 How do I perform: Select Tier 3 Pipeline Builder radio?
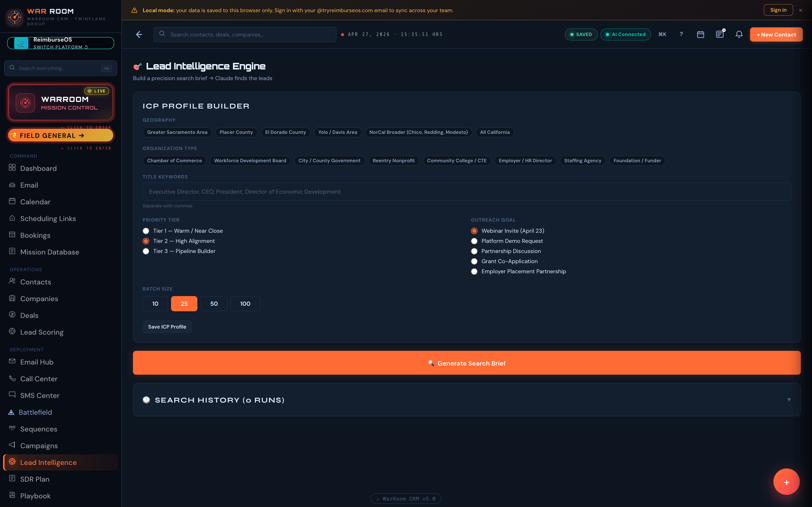point(146,251)
